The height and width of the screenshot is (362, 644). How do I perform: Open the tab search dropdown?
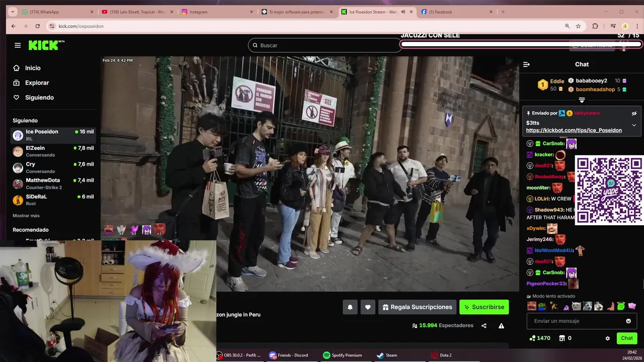[x=12, y=12]
